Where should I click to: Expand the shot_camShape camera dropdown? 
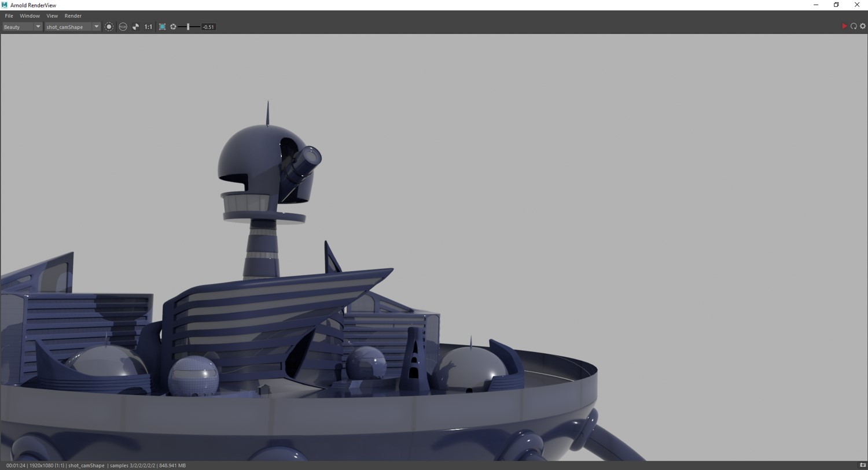tap(73, 27)
